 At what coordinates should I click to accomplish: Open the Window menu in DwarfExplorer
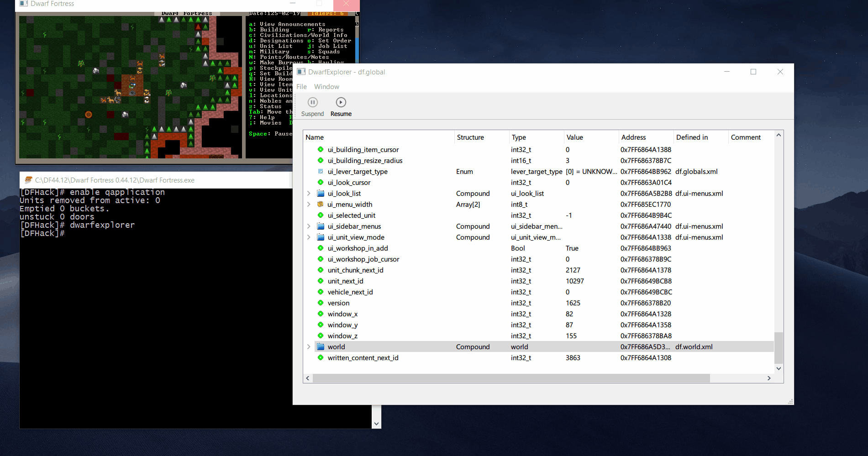click(326, 87)
